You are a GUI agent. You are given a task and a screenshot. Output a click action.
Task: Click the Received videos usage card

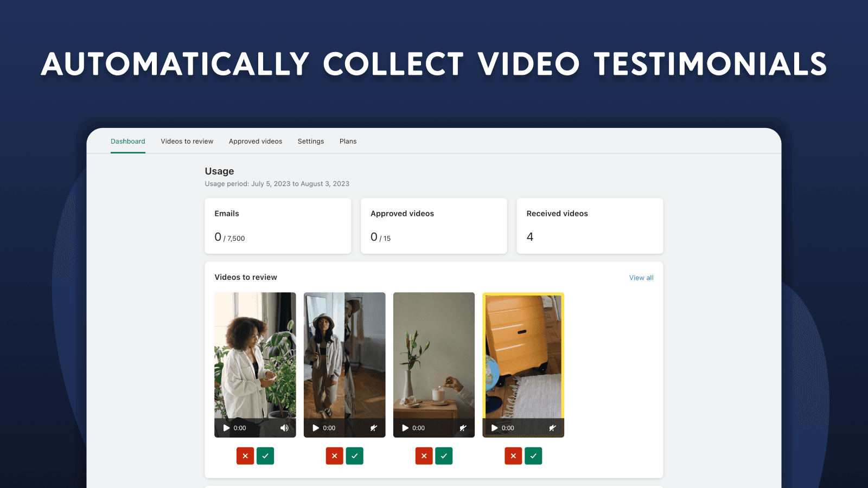coord(590,226)
